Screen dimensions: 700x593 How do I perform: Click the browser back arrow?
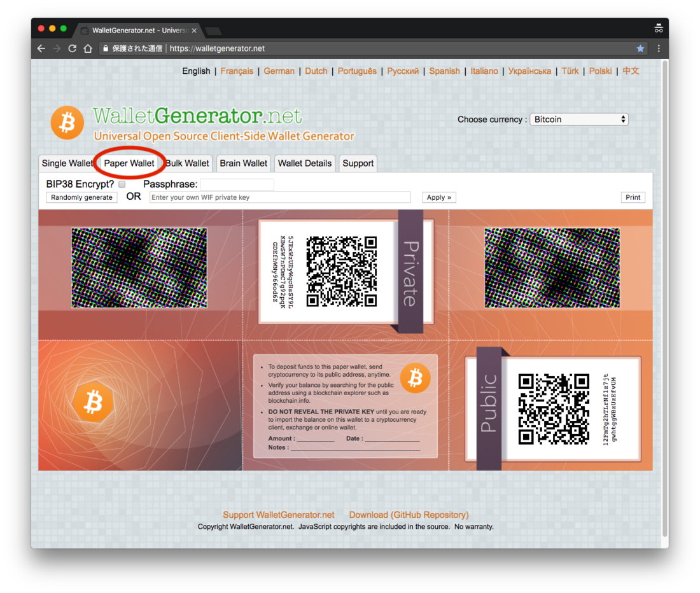tap(41, 48)
